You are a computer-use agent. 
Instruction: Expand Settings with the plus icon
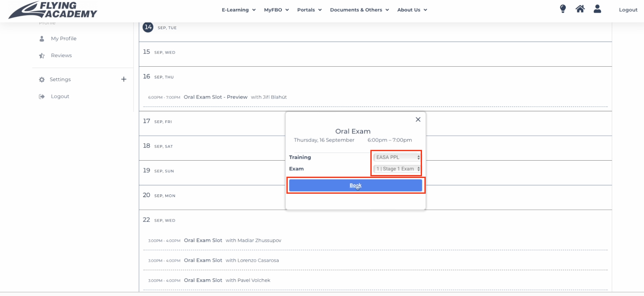point(124,79)
